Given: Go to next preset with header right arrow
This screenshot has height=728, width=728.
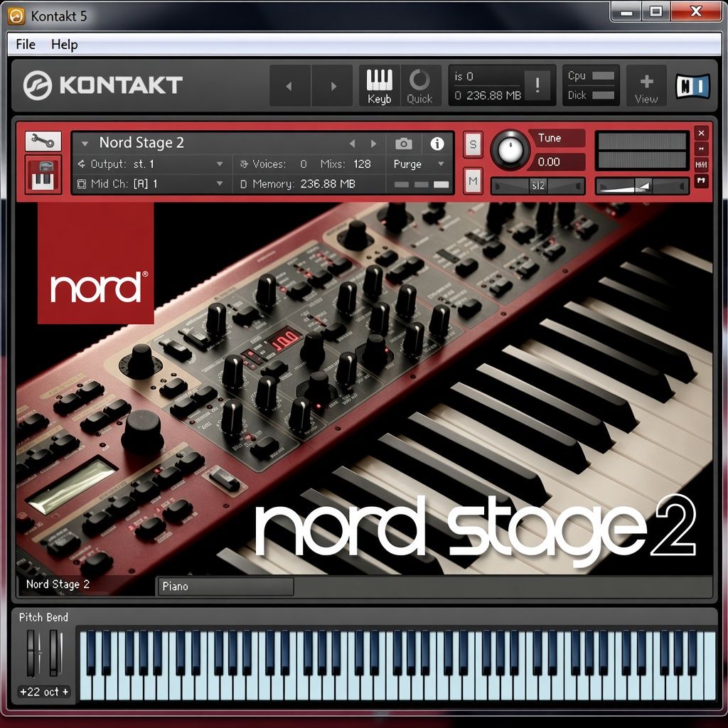Looking at the screenshot, I should (x=333, y=86).
